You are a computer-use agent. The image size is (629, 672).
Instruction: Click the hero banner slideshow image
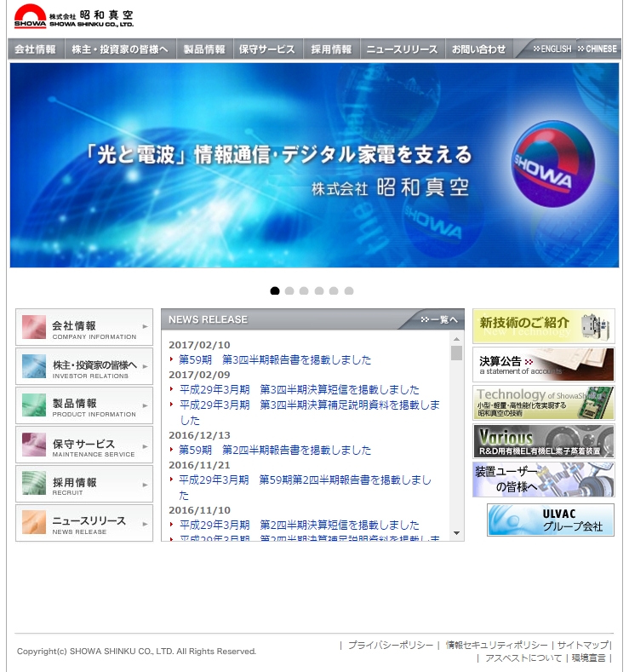[314, 165]
